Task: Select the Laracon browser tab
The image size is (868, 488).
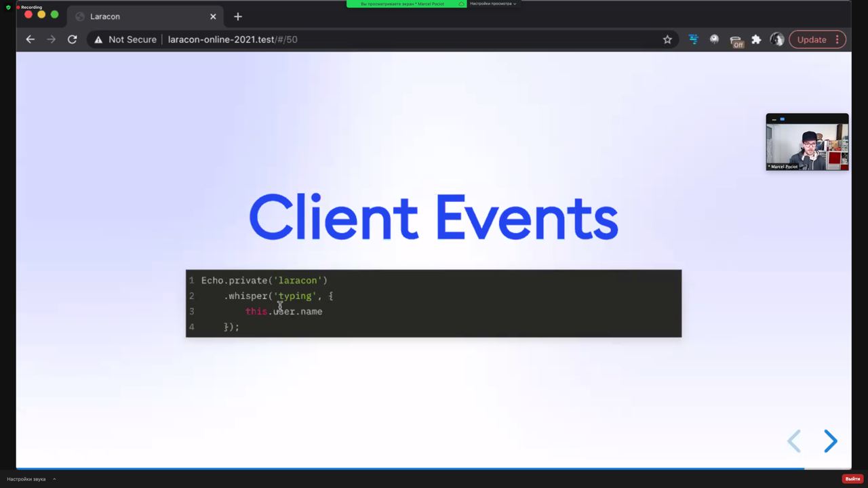Action: [x=144, y=16]
